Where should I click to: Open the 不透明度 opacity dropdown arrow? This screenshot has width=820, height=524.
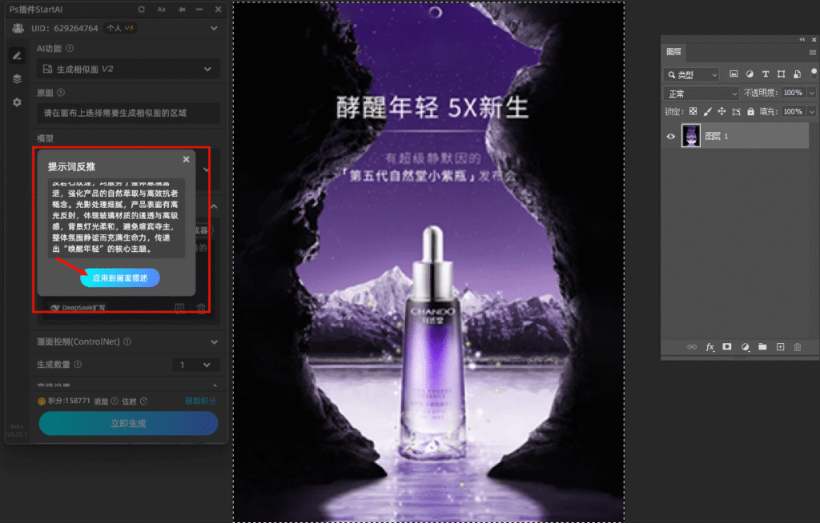[x=811, y=93]
